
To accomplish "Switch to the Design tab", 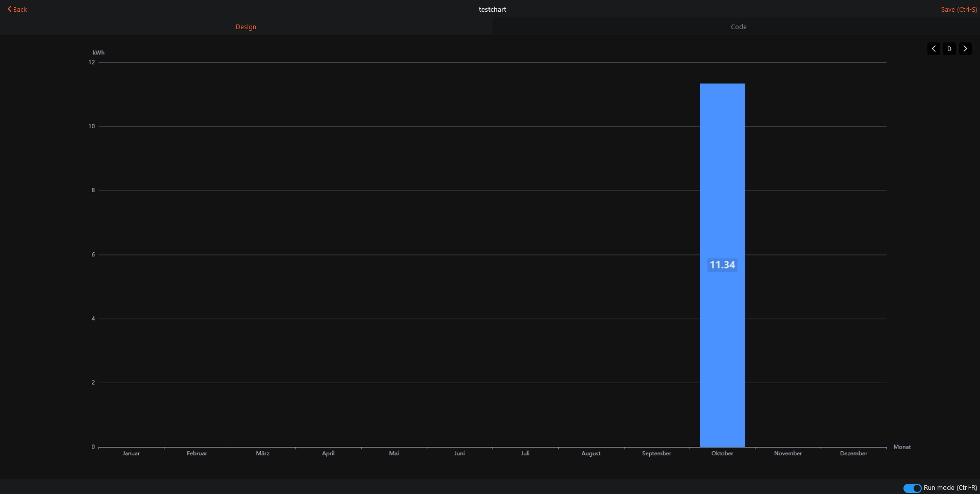I will point(246,27).
